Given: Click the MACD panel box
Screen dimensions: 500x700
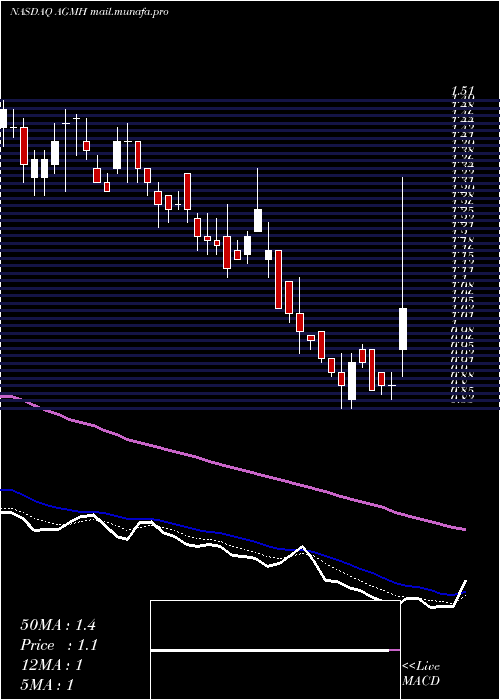Looking at the screenshot, I should 275,650.
